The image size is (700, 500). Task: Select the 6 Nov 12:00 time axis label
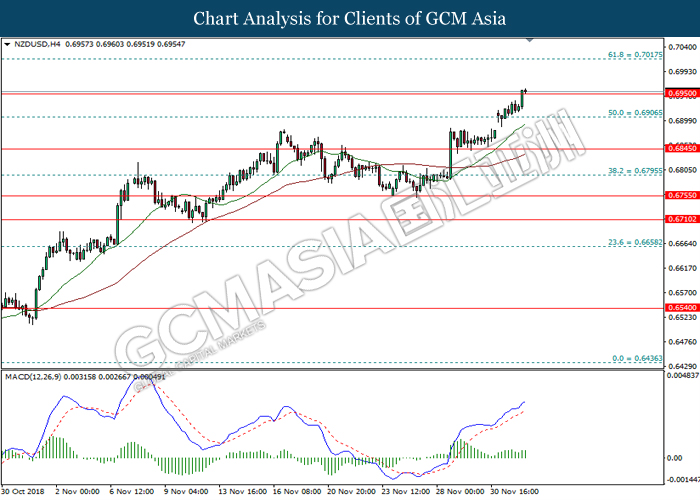click(x=132, y=492)
